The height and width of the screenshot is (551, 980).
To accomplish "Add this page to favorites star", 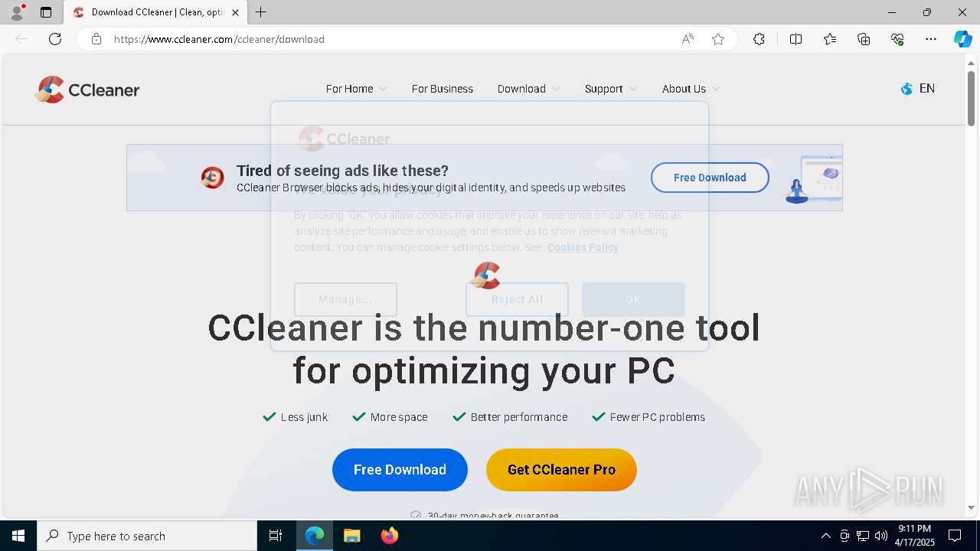I will tap(718, 39).
